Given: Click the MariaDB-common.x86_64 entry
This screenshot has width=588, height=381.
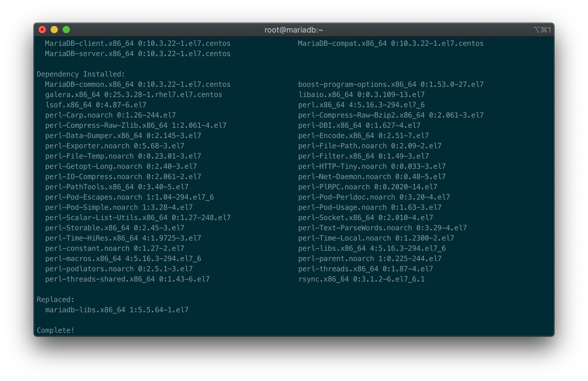Looking at the screenshot, I should 138,84.
